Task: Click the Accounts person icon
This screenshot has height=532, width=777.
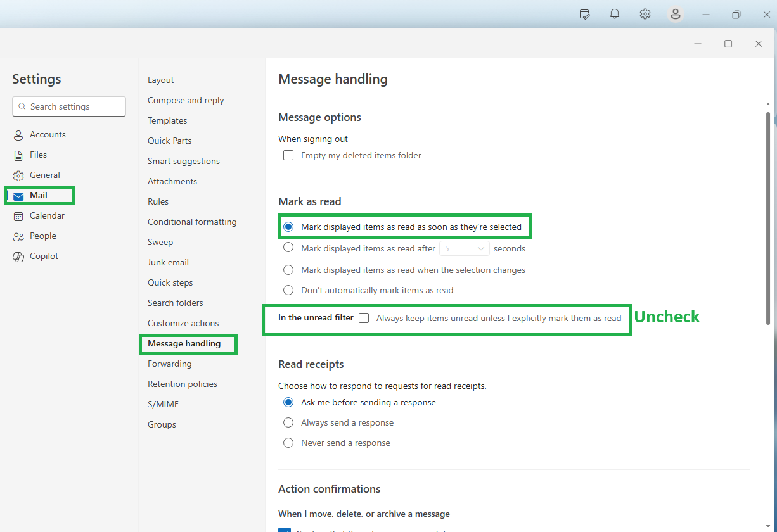Action: [x=18, y=135]
